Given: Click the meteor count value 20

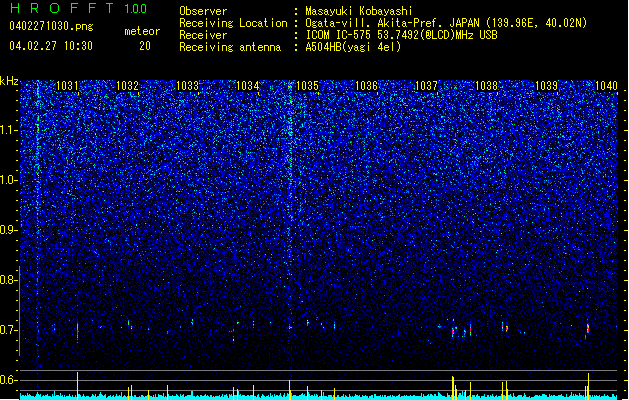Looking at the screenshot, I should (145, 46).
